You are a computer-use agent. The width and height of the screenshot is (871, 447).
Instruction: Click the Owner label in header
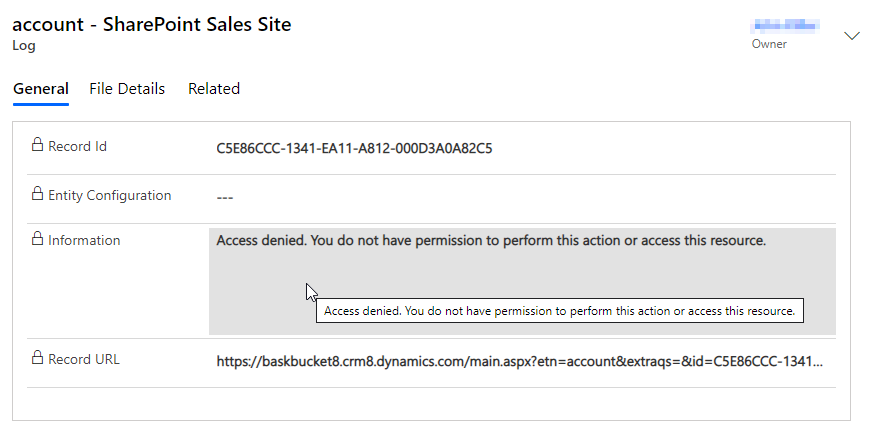click(x=769, y=44)
